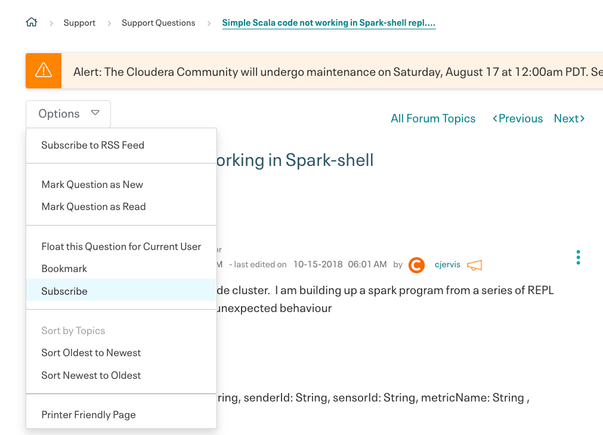
Task: Select Float this Question for Current User
Action: (121, 246)
